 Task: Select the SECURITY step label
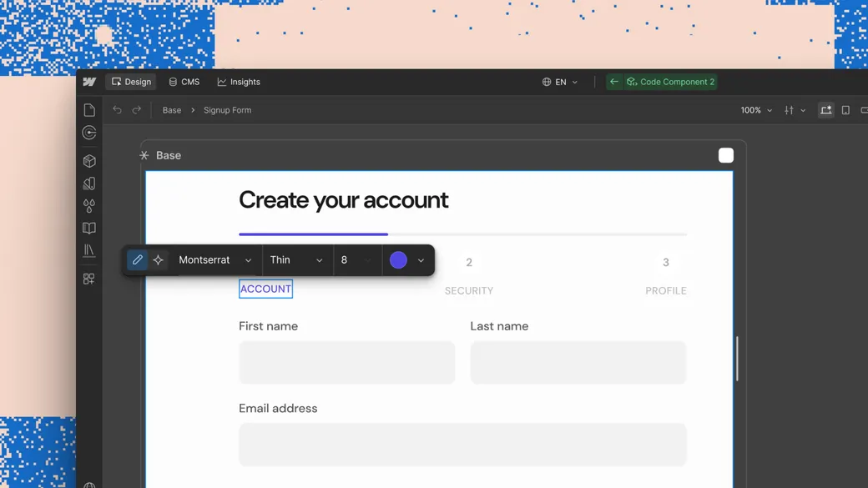[469, 290]
